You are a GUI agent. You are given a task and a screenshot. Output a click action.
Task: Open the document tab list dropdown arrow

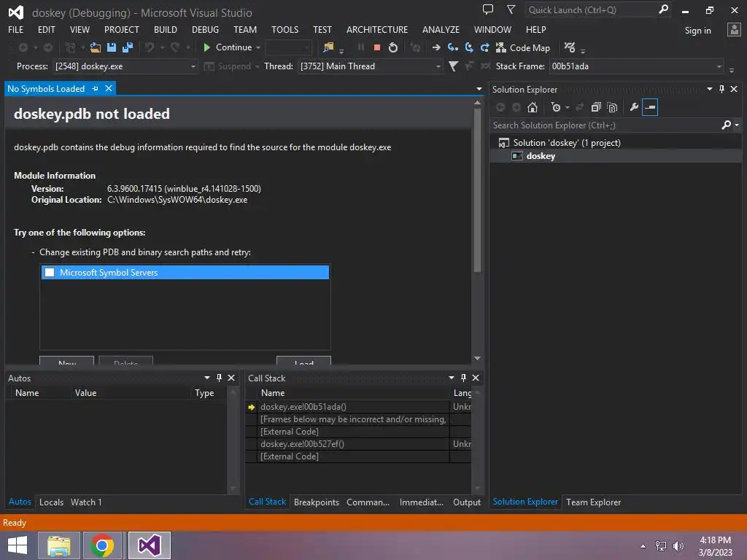(x=479, y=89)
